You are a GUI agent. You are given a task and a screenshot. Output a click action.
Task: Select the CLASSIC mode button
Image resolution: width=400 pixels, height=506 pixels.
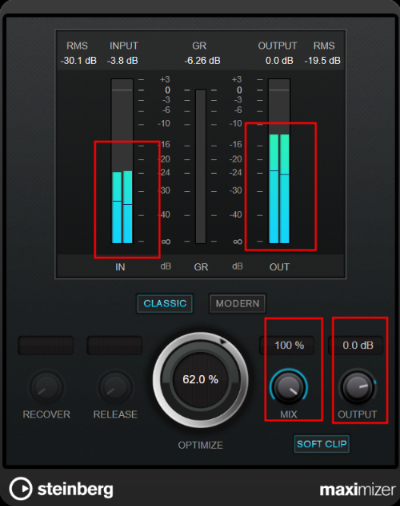pyautogui.click(x=165, y=303)
